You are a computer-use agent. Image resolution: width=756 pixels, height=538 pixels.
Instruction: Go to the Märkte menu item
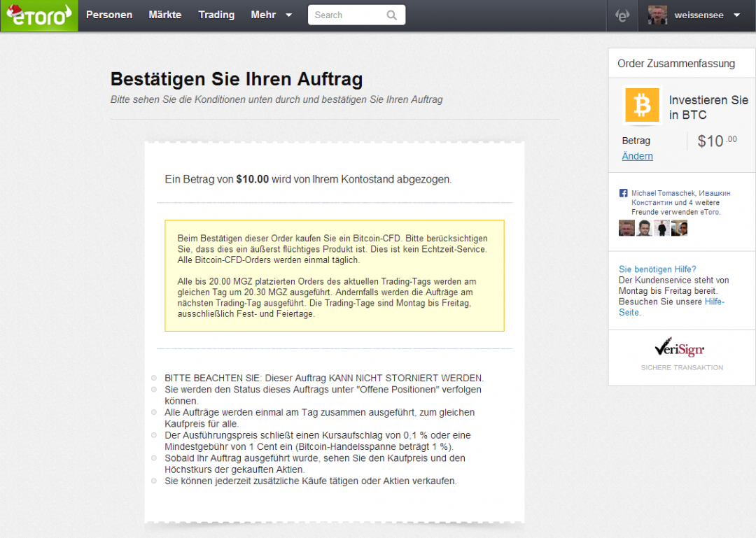[x=164, y=15]
